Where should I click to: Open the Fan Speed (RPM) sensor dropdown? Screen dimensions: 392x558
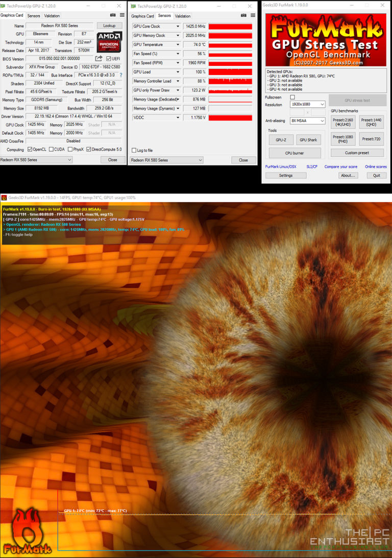[178, 63]
